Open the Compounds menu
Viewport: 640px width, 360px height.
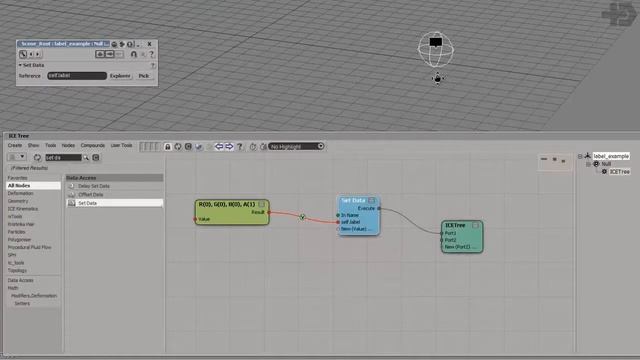93,145
